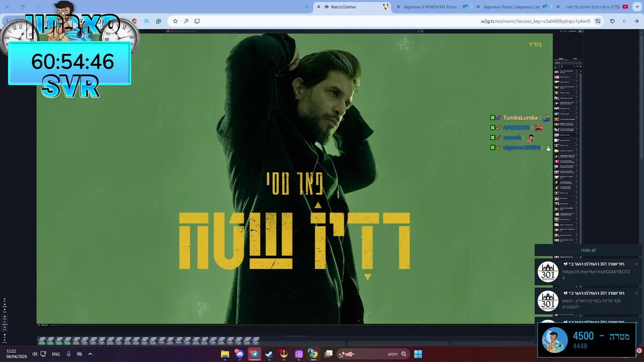Viewport: 644px width, 362px height.
Task: Close the YouTube (179) tab
Action: pyautogui.click(x=558, y=7)
